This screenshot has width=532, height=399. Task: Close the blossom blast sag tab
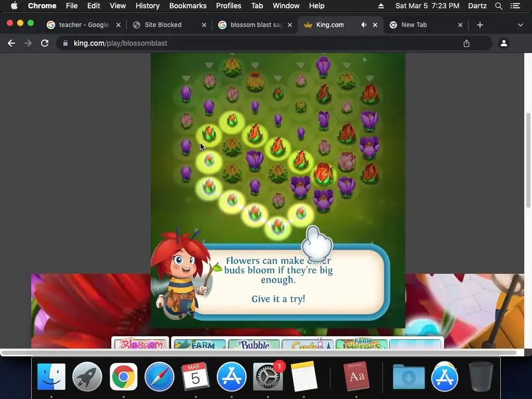pos(290,25)
